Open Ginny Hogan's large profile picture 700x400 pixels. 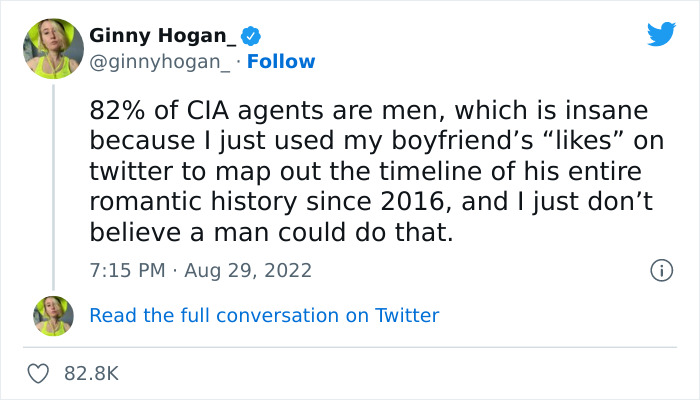point(53,48)
